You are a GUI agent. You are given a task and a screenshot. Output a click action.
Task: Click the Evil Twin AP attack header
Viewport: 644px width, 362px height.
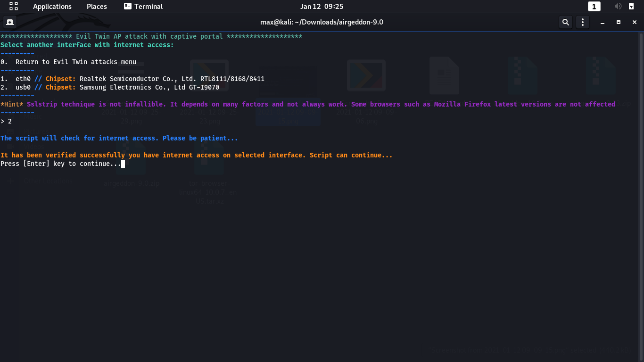click(151, 36)
